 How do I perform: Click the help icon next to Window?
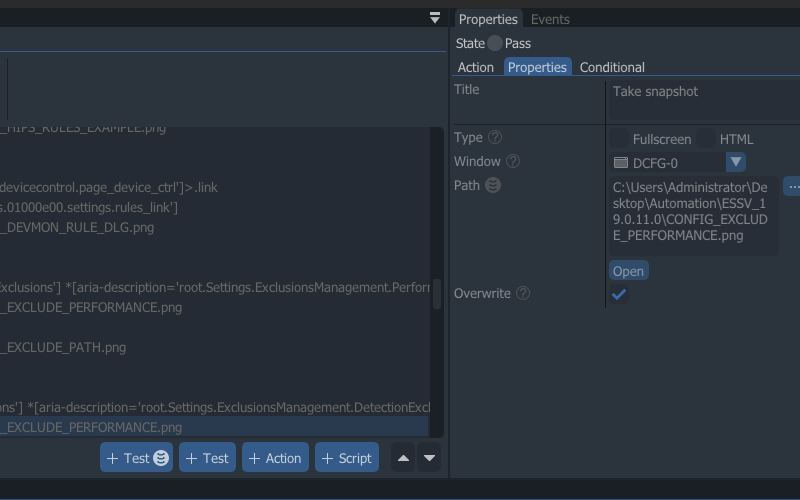pos(513,162)
